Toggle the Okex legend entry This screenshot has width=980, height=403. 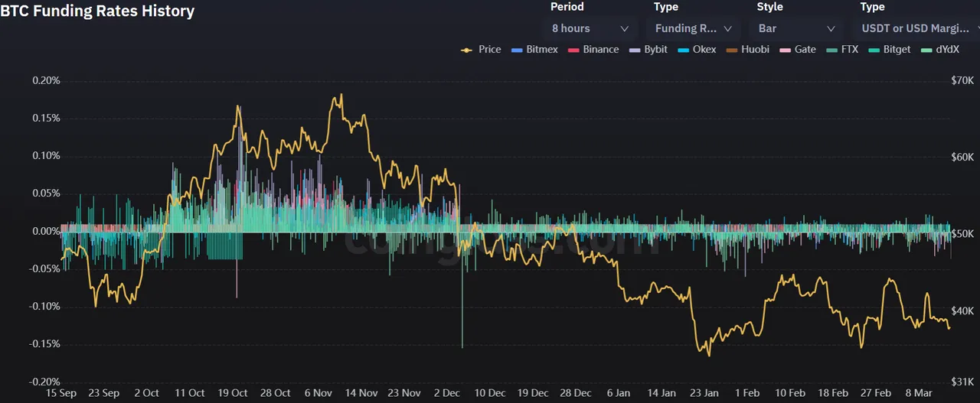click(x=697, y=49)
